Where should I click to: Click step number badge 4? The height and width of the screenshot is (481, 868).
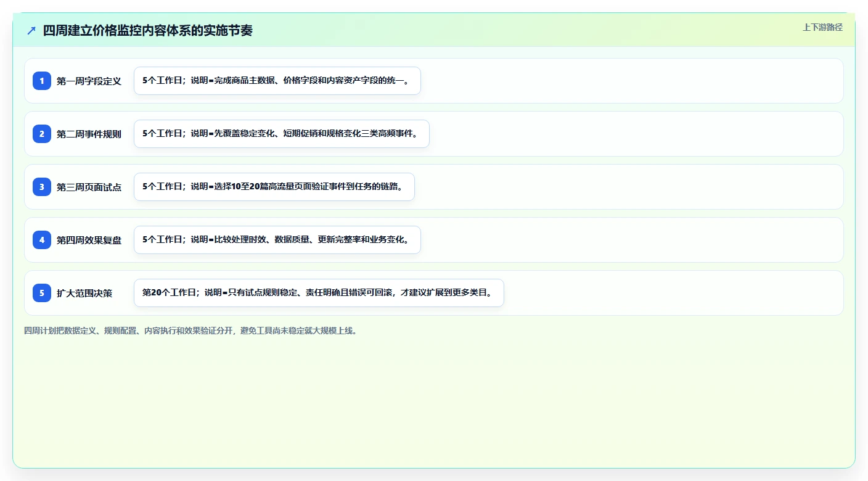click(x=42, y=240)
